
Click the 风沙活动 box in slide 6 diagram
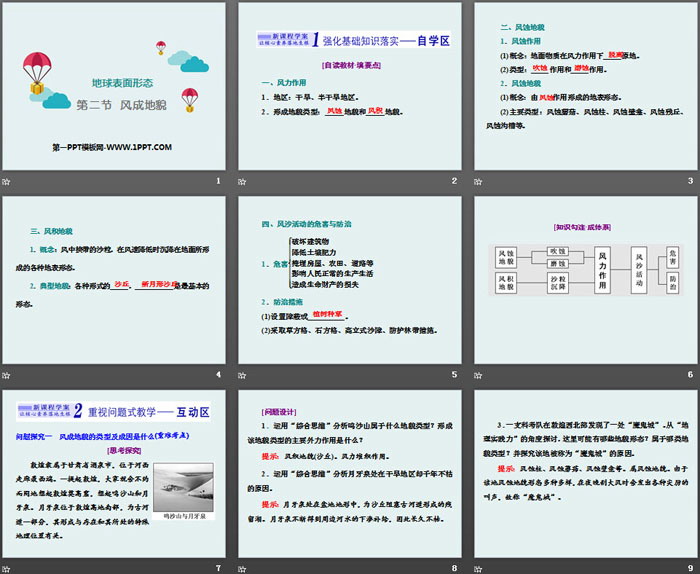click(x=639, y=270)
